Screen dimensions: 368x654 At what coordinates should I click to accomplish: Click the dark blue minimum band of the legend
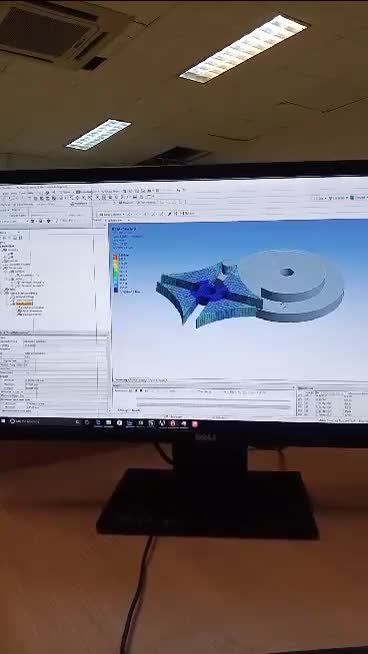116,290
